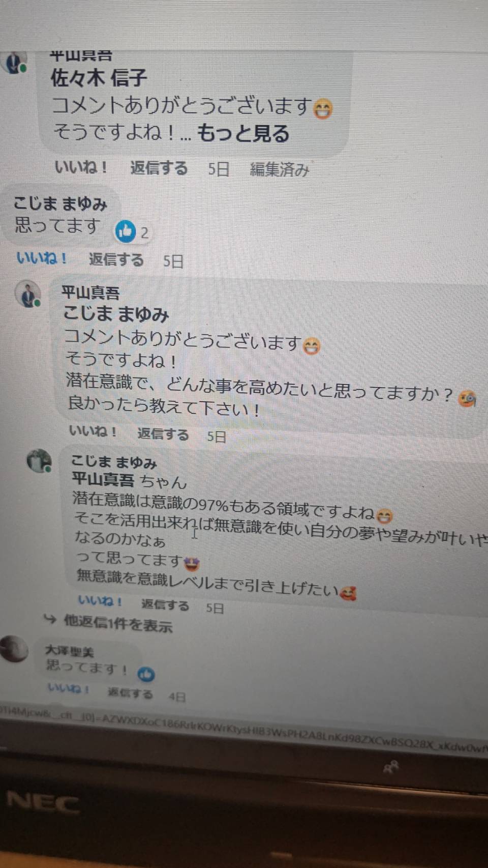Toggle いいね! on こじま まゆみ's 思ってます comment
This screenshot has height=868, width=488.
click(x=42, y=258)
